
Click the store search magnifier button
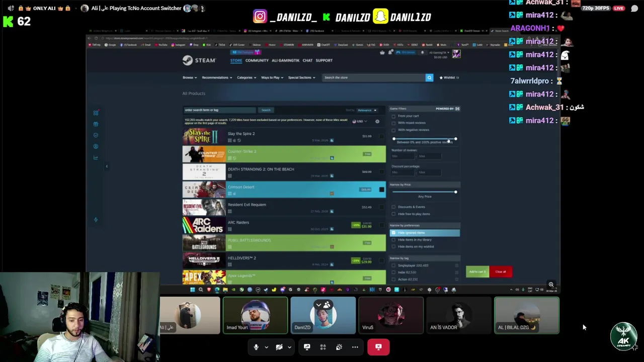(x=429, y=77)
